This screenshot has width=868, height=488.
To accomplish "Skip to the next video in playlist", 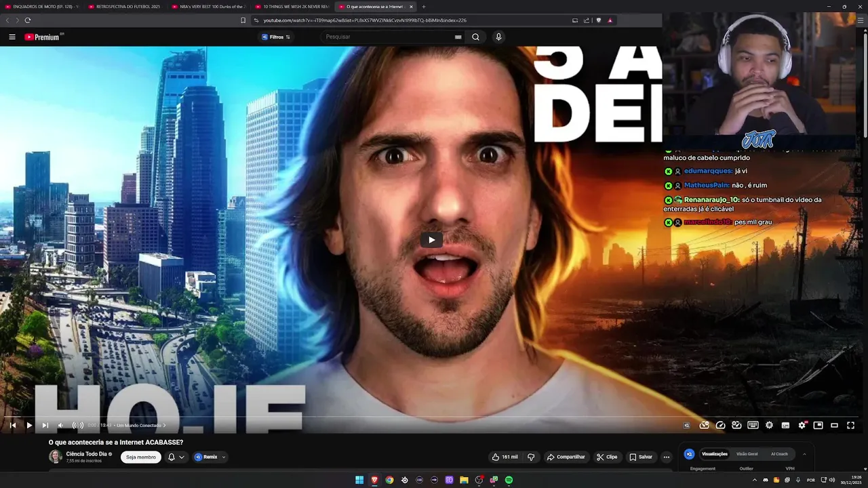I will 45,425.
